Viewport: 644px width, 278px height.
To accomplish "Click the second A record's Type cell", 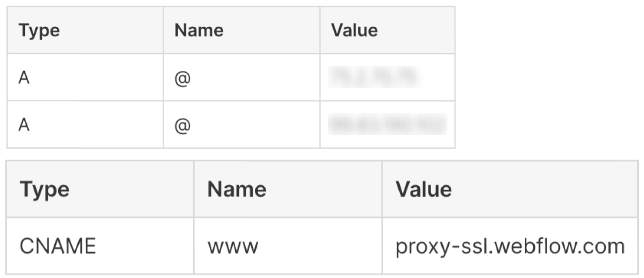I will pos(24,124).
